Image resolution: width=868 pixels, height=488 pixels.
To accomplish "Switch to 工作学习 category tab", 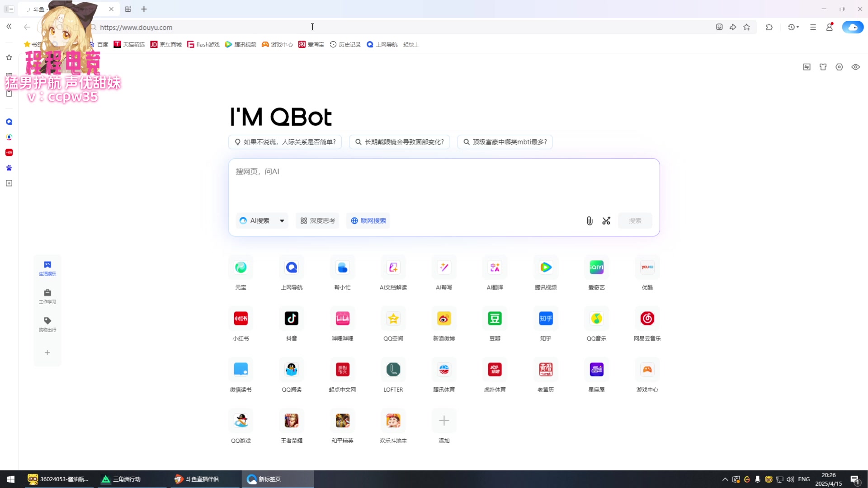I will pyautogui.click(x=47, y=296).
